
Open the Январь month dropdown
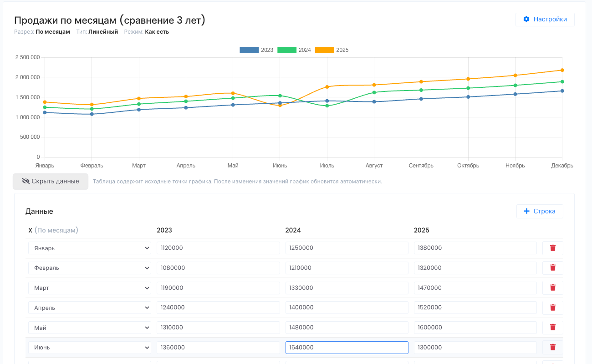pos(90,248)
